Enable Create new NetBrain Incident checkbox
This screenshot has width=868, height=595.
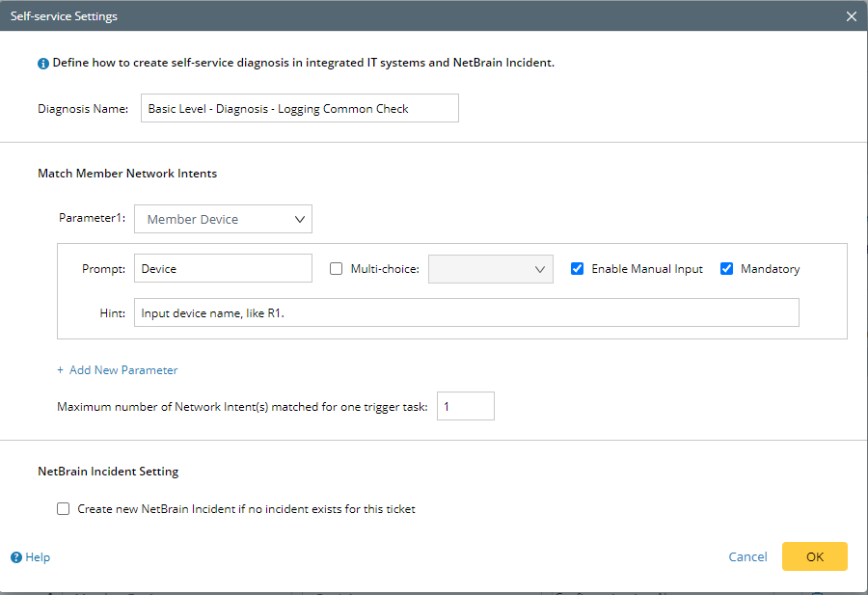pyautogui.click(x=63, y=508)
